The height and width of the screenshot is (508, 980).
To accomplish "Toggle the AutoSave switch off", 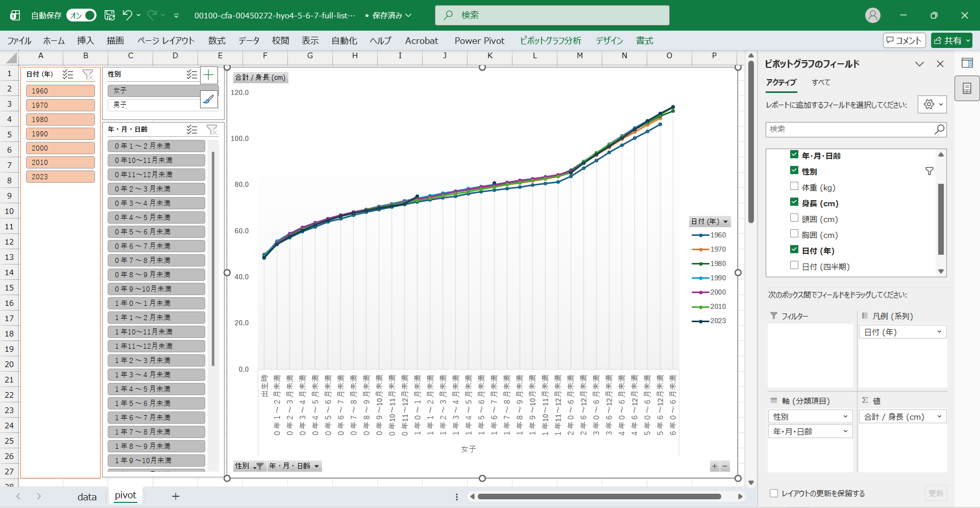I will pyautogui.click(x=82, y=15).
